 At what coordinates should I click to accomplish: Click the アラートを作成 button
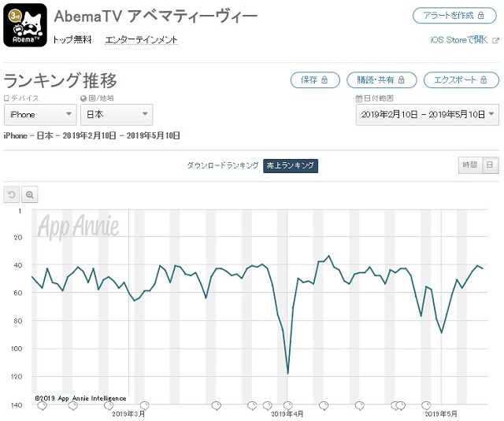454,16
